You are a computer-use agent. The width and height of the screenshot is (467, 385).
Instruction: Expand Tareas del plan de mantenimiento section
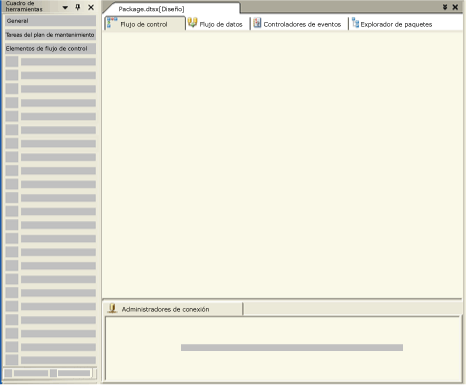(x=50, y=35)
